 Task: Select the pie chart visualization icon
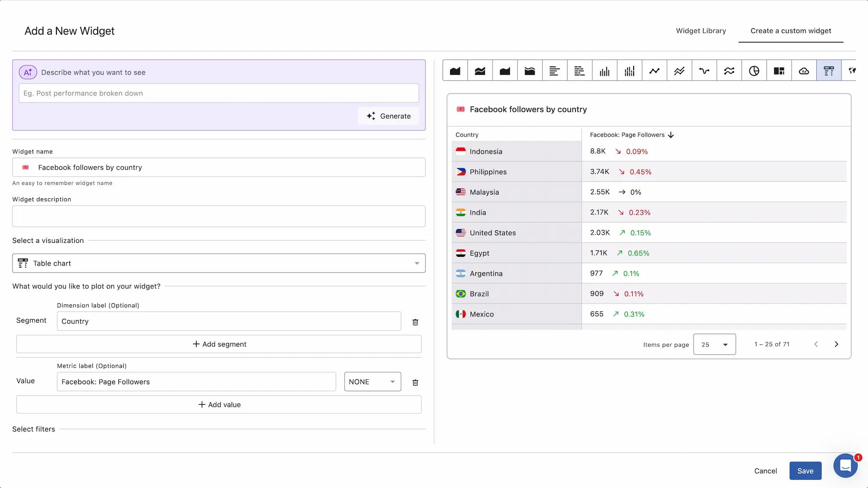coord(754,70)
